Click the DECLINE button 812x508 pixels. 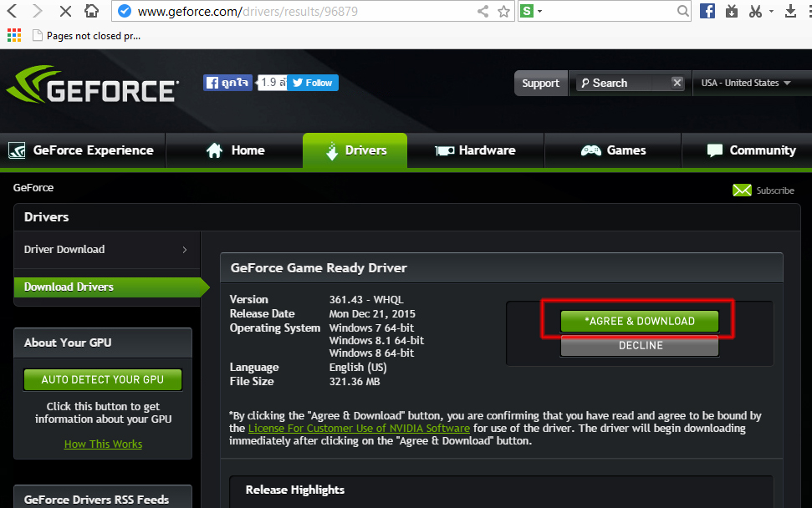(x=640, y=346)
